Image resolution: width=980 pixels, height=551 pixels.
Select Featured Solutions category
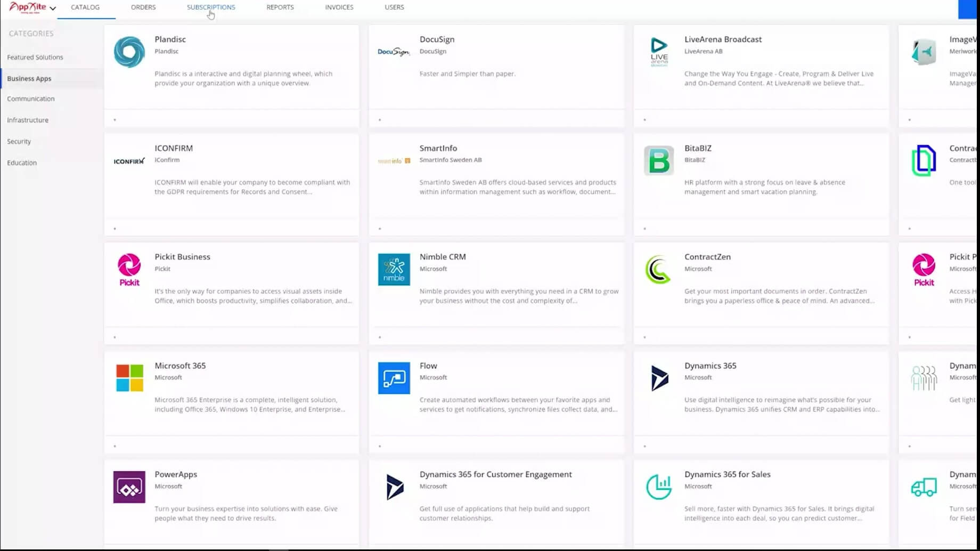35,57
